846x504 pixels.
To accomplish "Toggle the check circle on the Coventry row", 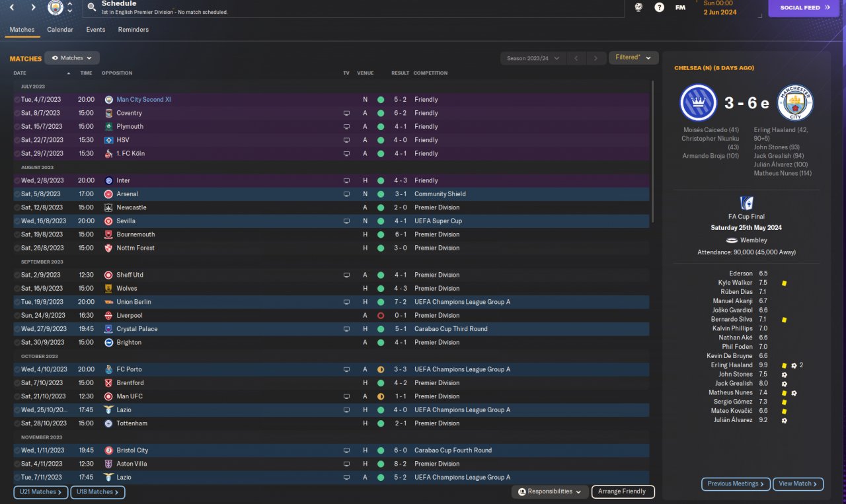I will (x=17, y=113).
